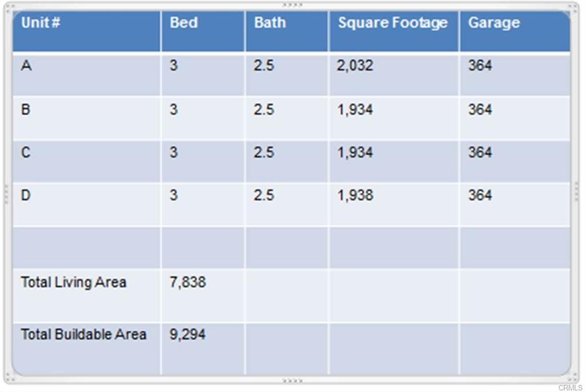585x392 pixels.
Task: Click the left middle resize handle
Action: pyautogui.click(x=6, y=194)
